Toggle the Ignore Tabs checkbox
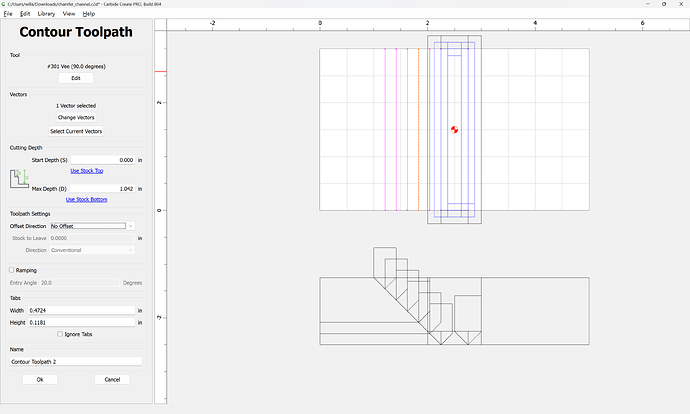This screenshot has width=690, height=414. [60, 334]
